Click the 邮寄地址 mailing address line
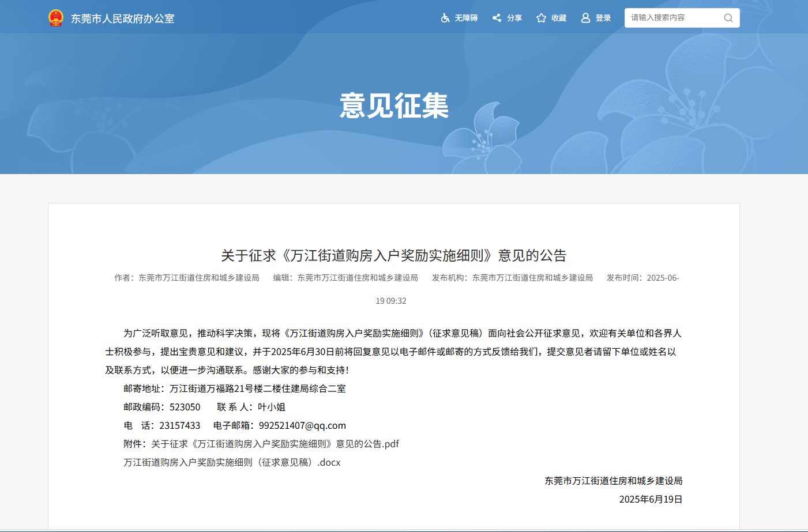 (x=235, y=388)
